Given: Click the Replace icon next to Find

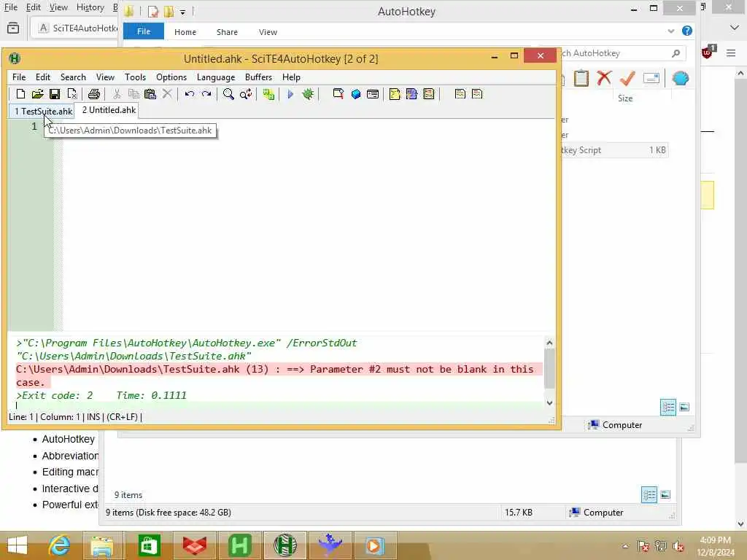Looking at the screenshot, I should [246, 94].
